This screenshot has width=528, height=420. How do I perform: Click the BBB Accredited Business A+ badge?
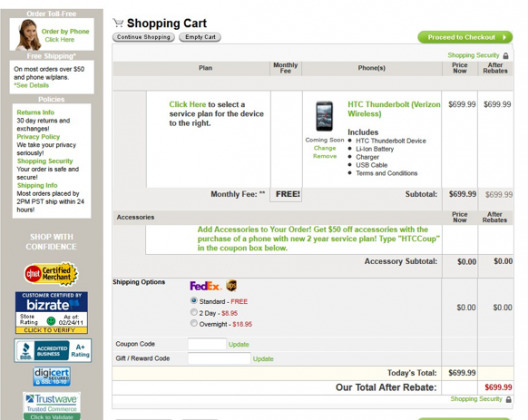click(x=53, y=350)
